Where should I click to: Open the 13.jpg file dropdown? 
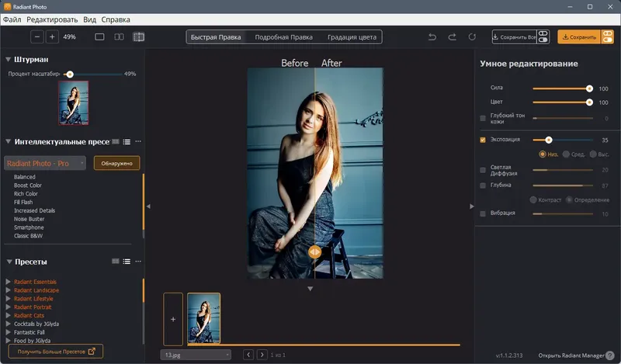[x=196, y=355]
